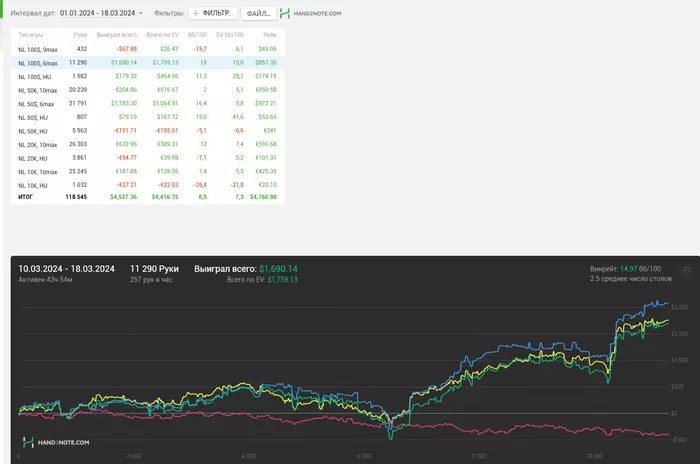Click chart Всего по EV $1,759.13 value
The height and width of the screenshot is (464, 700).
[x=283, y=280]
